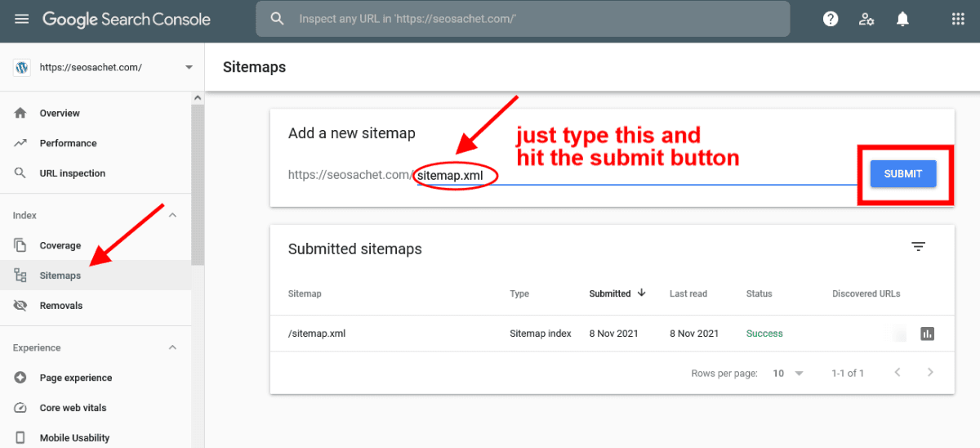This screenshot has width=980, height=448.
Task: Collapse the Index section
Action: pyautogui.click(x=172, y=215)
